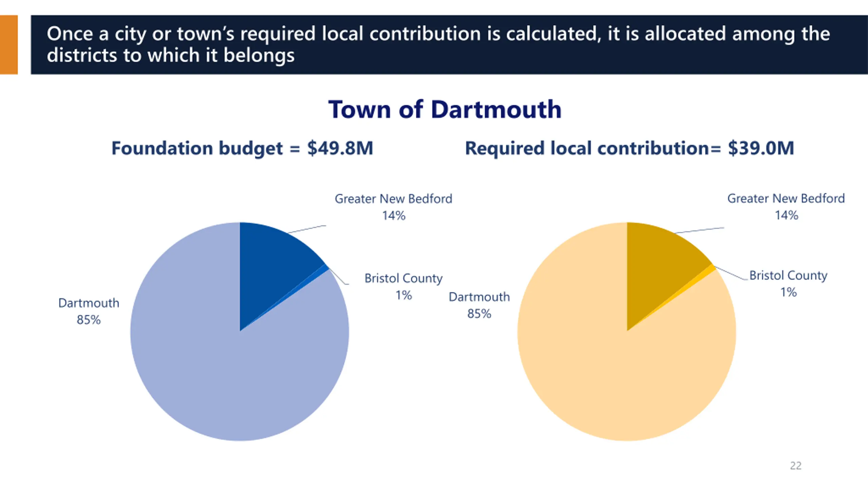
Task: Select right chart Greater New Bedford 14% label
Action: pyautogui.click(x=786, y=206)
